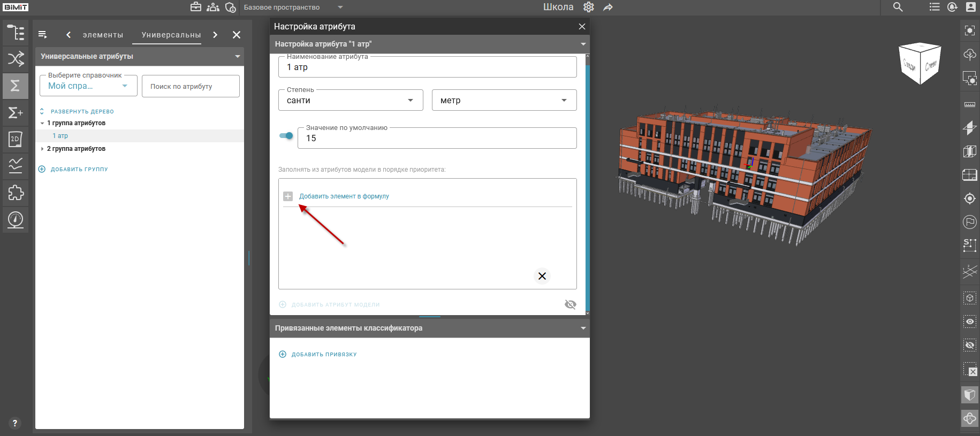Viewport: 980px width, 436px height.
Task: Open the 'санти' prefix dropdown
Action: tap(351, 100)
